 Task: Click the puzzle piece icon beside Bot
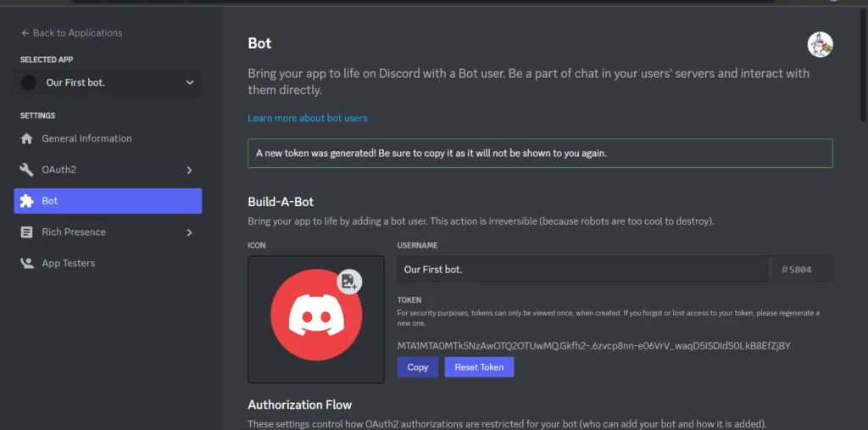pos(26,201)
